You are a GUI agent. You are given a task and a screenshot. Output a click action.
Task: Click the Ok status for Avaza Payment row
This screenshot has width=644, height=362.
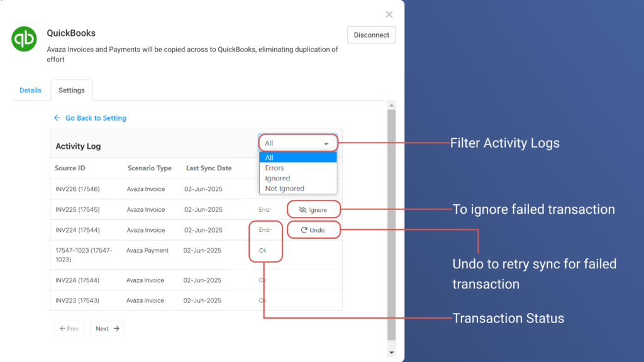coord(262,250)
